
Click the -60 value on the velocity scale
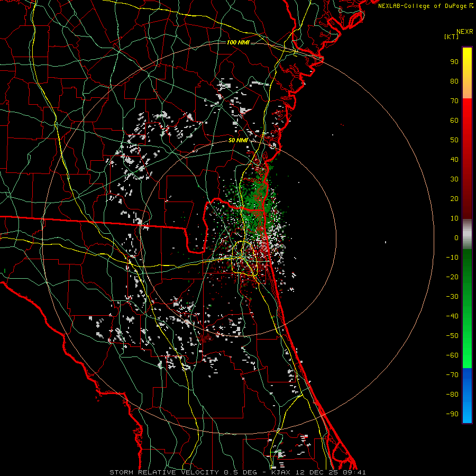tap(452, 355)
